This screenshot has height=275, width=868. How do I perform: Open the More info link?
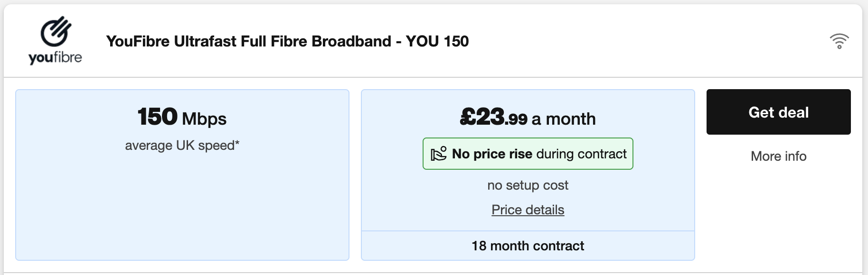pos(778,156)
